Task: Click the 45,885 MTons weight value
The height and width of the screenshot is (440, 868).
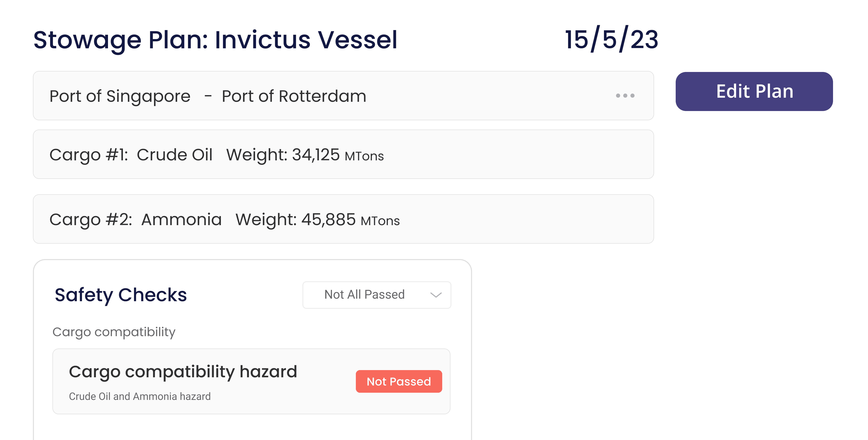Action: point(328,219)
